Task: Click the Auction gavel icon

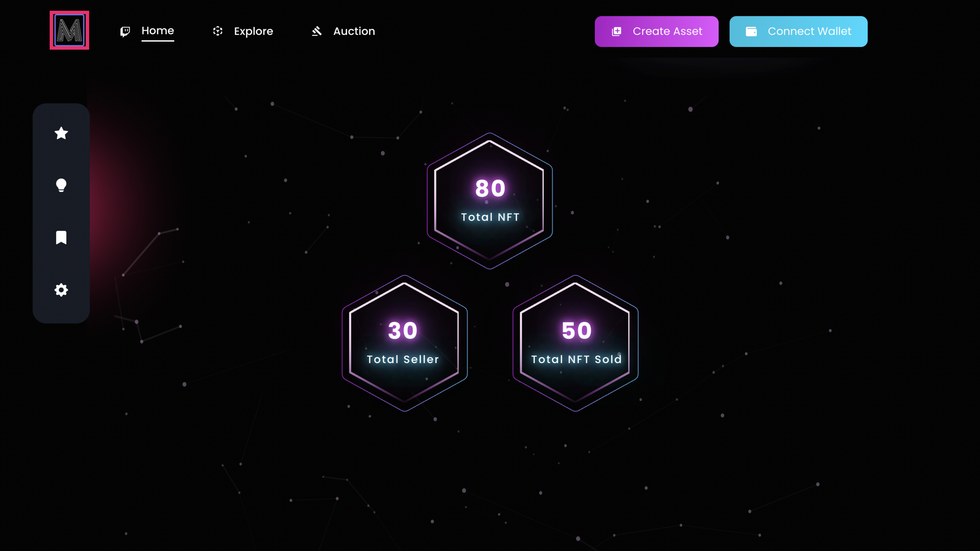Action: tap(317, 31)
